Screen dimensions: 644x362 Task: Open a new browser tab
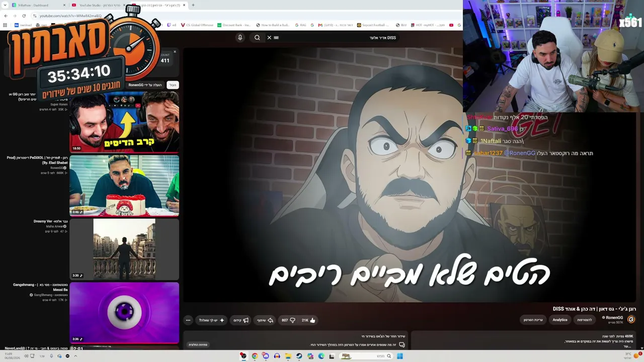[193, 5]
